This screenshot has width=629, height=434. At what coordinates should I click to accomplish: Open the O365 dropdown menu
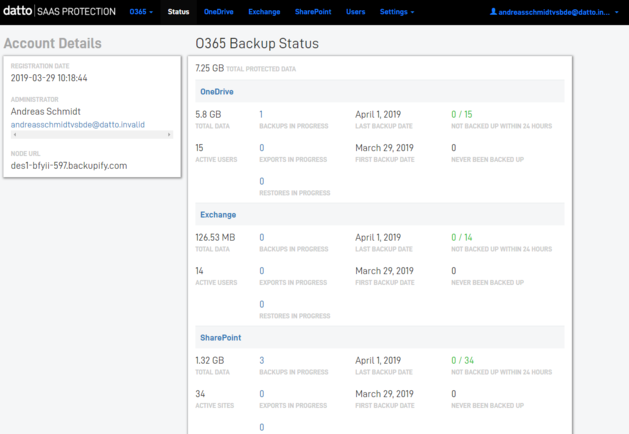pyautogui.click(x=141, y=12)
